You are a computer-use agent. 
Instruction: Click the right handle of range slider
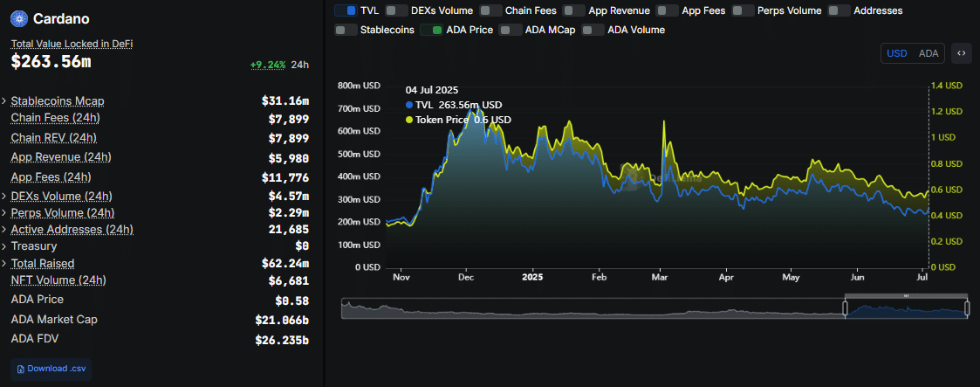pyautogui.click(x=967, y=308)
